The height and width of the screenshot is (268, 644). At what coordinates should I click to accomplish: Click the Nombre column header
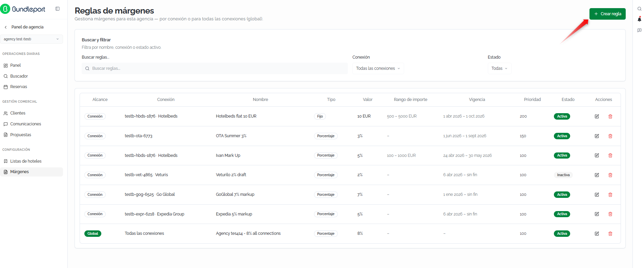coord(260,100)
